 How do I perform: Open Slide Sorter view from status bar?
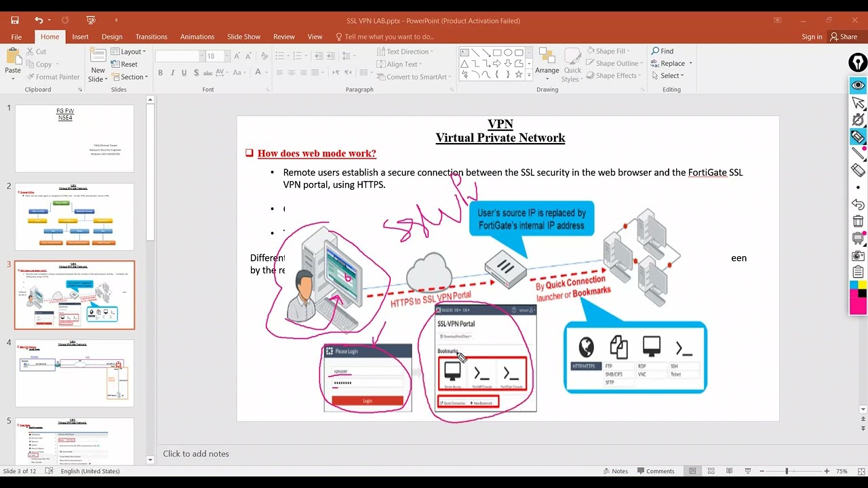click(x=711, y=471)
